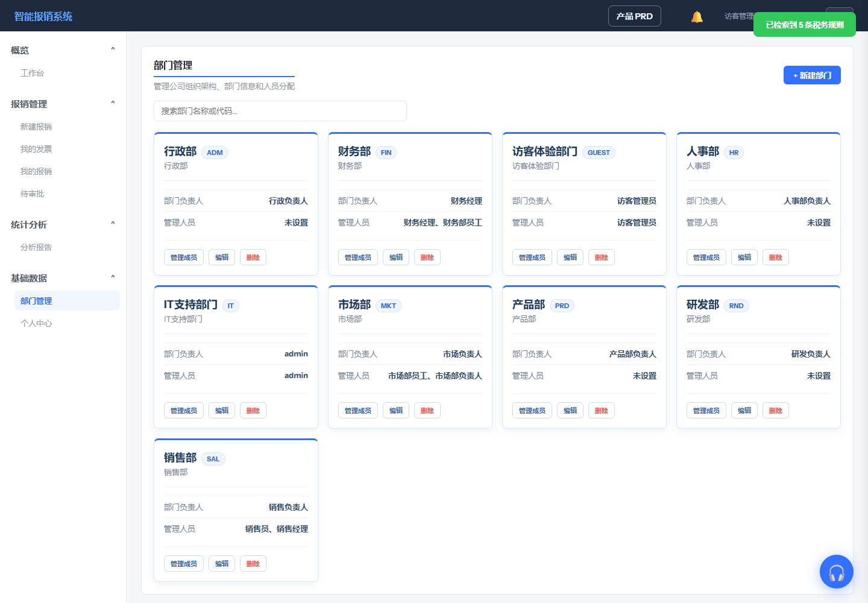The width and height of the screenshot is (868, 603).
Task: Manage members of IT支持部门
Action: (184, 411)
